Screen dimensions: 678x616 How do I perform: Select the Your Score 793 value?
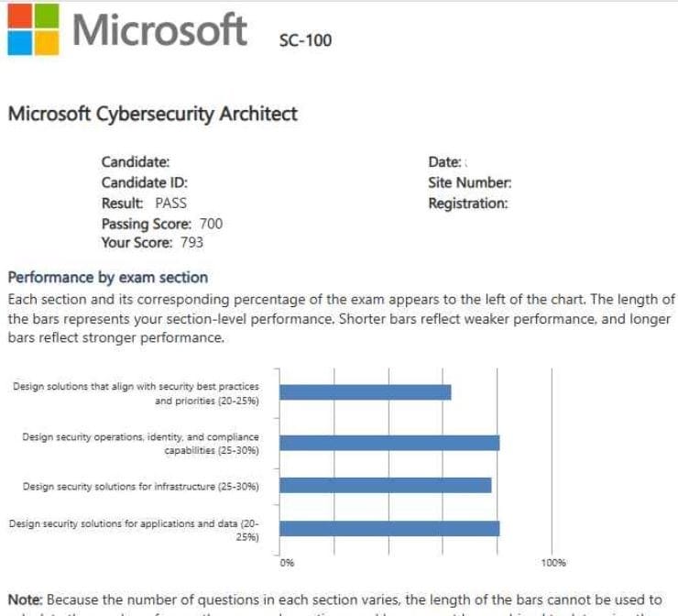click(x=192, y=243)
